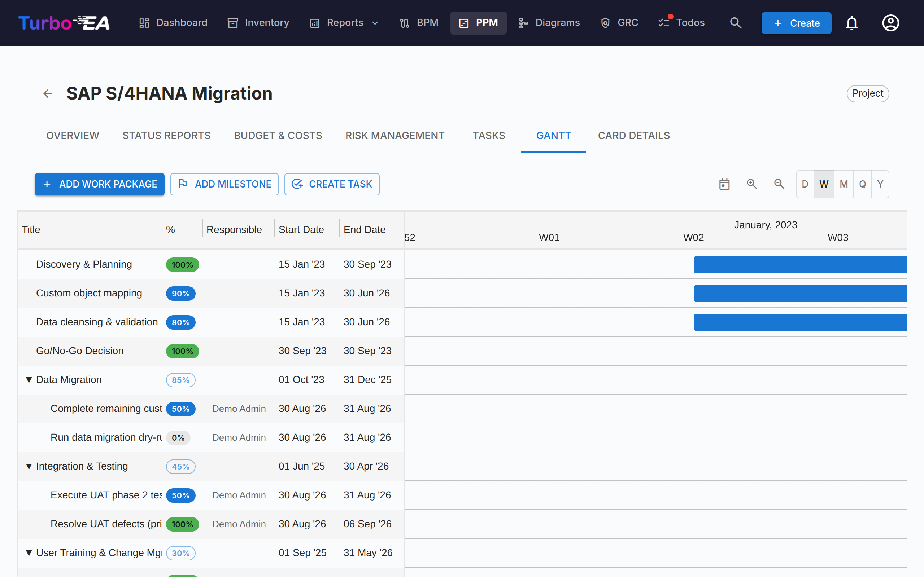
Task: Collapse the Integration & Testing row
Action: tap(29, 466)
